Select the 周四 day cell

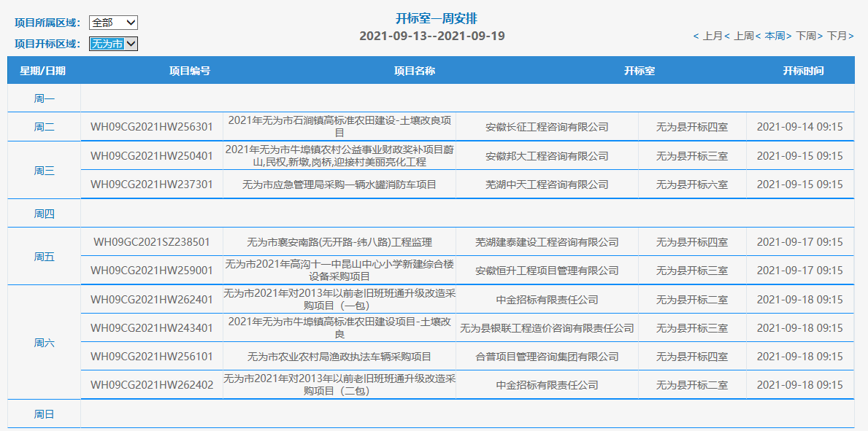coord(45,214)
